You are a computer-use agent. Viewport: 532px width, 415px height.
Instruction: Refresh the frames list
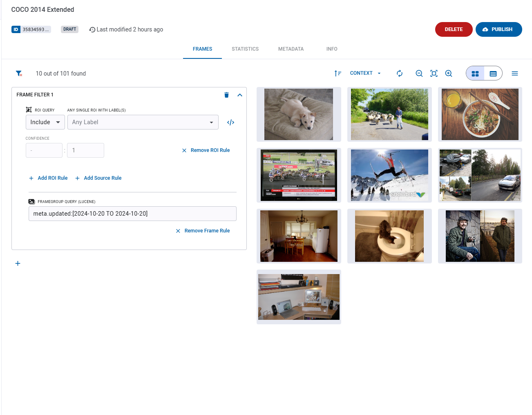click(400, 74)
